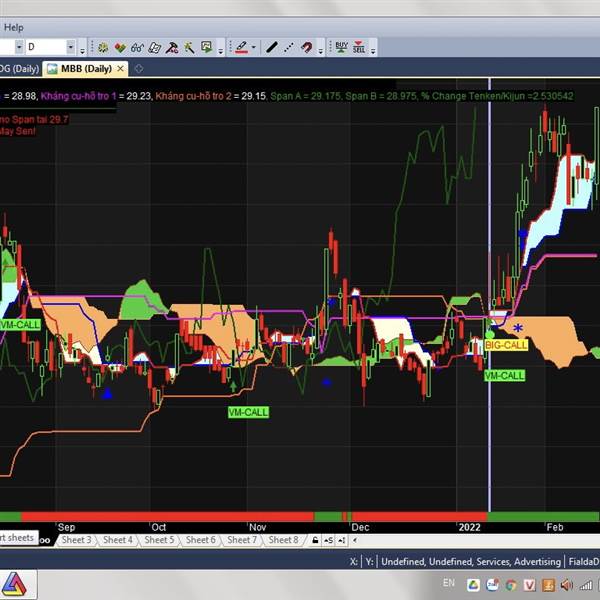Screen dimensions: 600x600
Task: Select the dotted line style icon
Action: (289, 47)
